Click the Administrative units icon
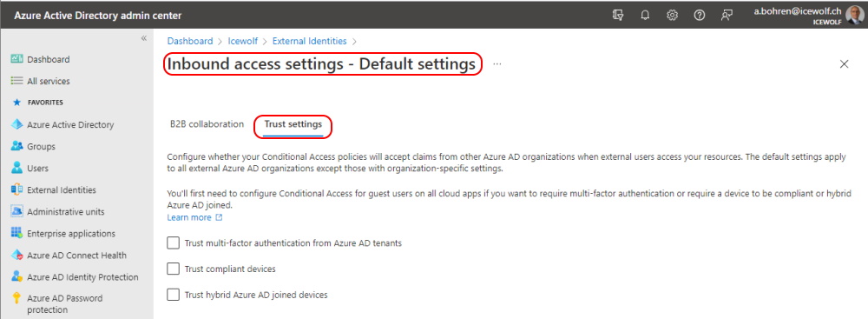Image resolution: width=868 pixels, height=319 pixels. (16, 211)
